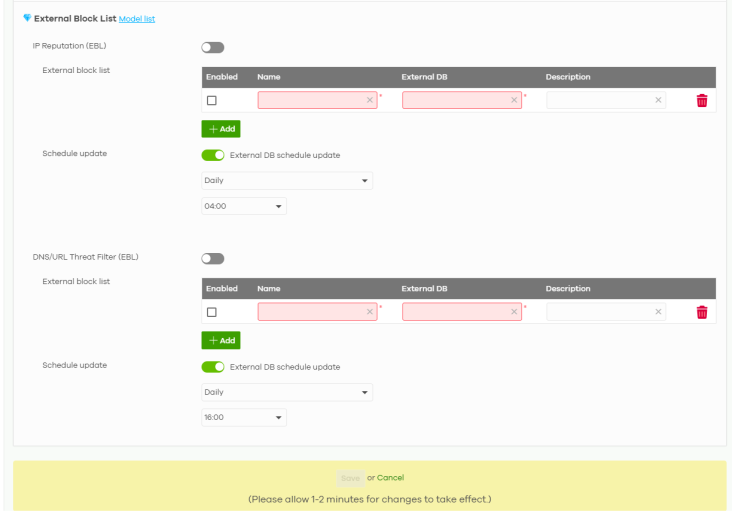Clear the DNS/URL Description field
The image size is (732, 512).
point(658,312)
